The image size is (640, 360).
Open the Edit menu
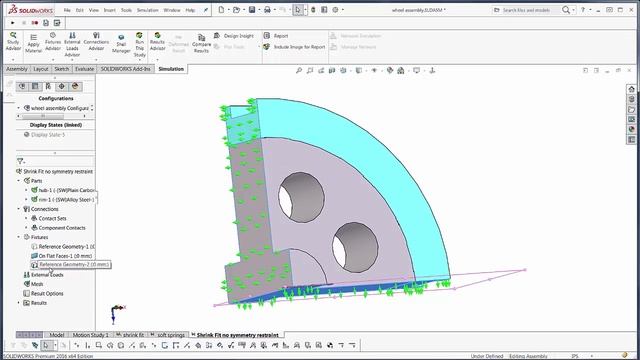[80, 10]
